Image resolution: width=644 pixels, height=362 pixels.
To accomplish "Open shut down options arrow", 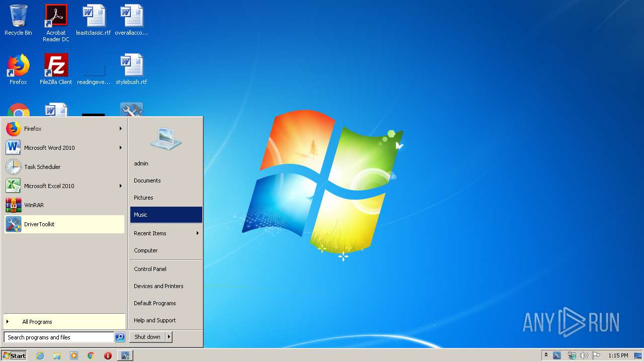I will pyautogui.click(x=169, y=337).
